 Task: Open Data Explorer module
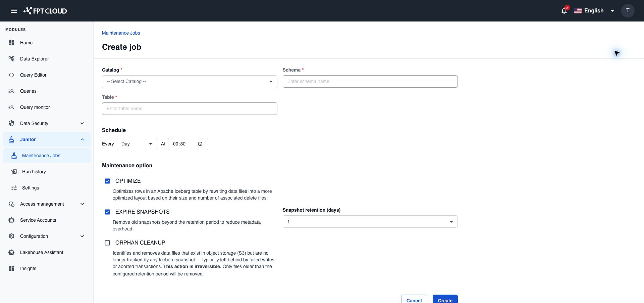(47, 59)
